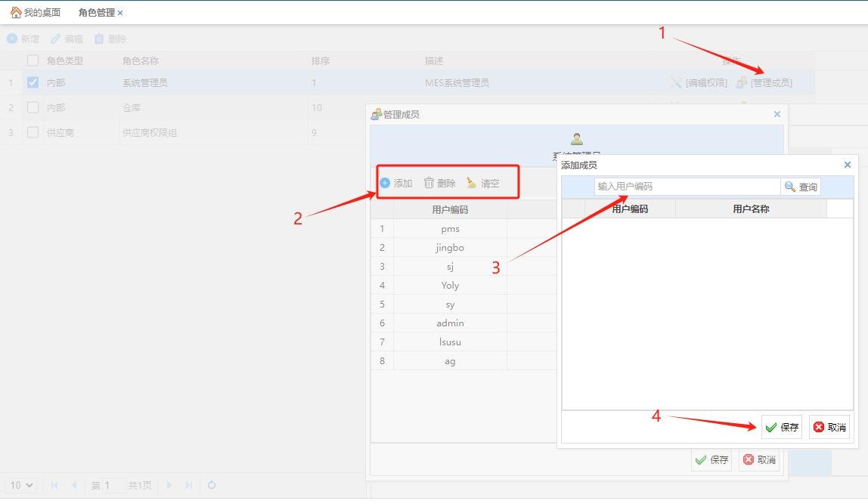Click the pagination refresh icon
This screenshot has height=504, width=868.
[212, 485]
